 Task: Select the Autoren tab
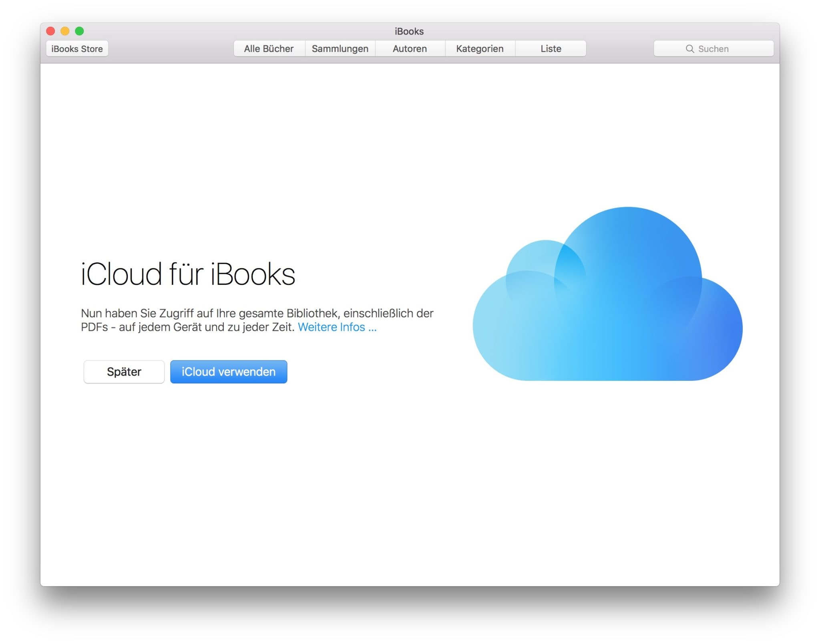pyautogui.click(x=410, y=49)
